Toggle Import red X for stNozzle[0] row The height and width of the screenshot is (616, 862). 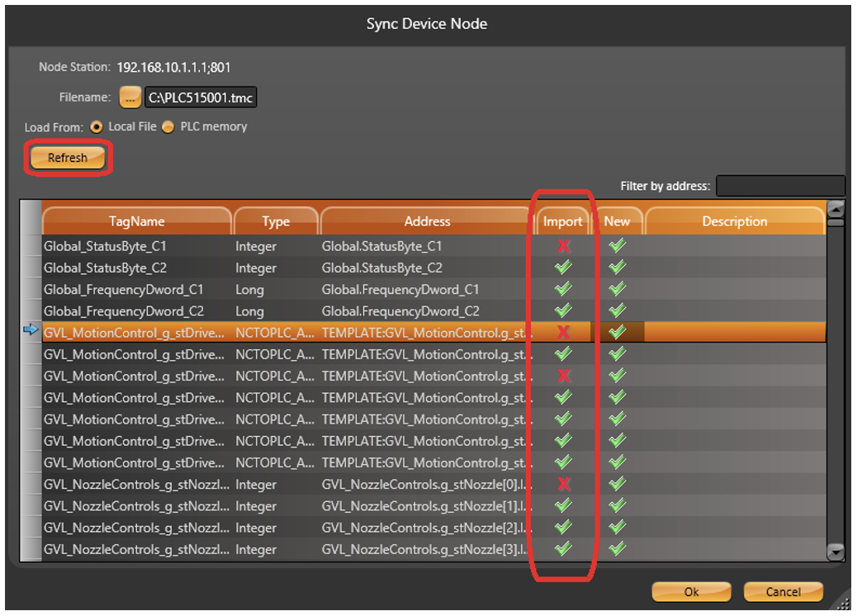[563, 484]
